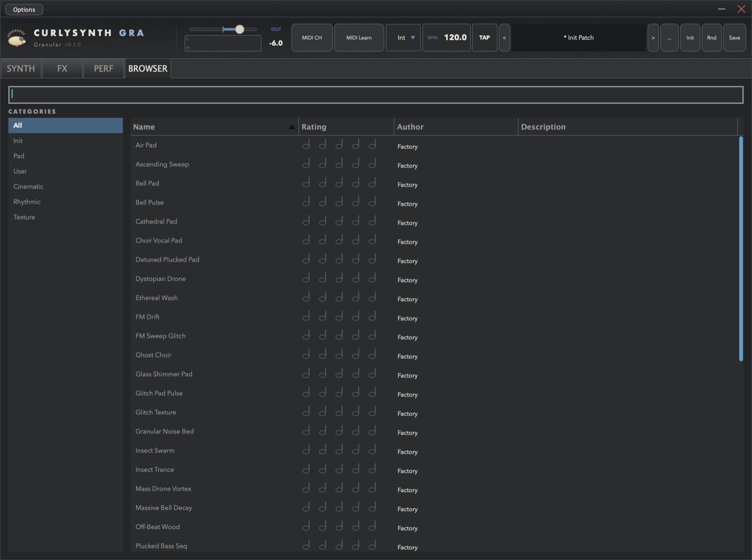The width and height of the screenshot is (752, 560).
Task: Rate Granular Noise Bed five notes
Action: [372, 431]
